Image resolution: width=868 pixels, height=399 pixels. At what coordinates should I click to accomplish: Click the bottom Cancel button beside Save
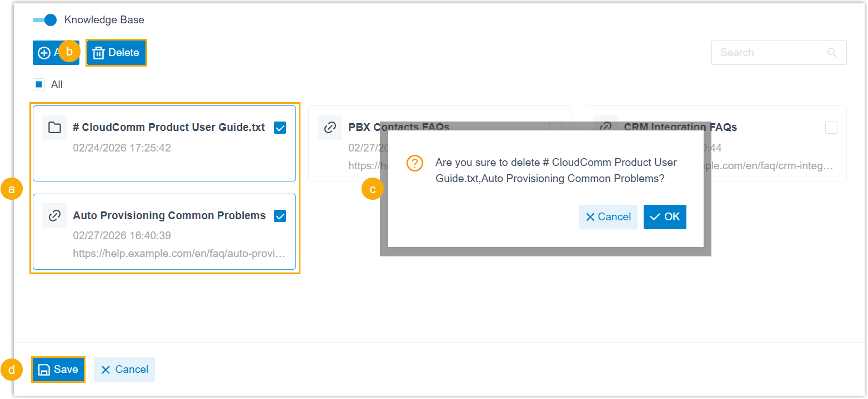[124, 370]
